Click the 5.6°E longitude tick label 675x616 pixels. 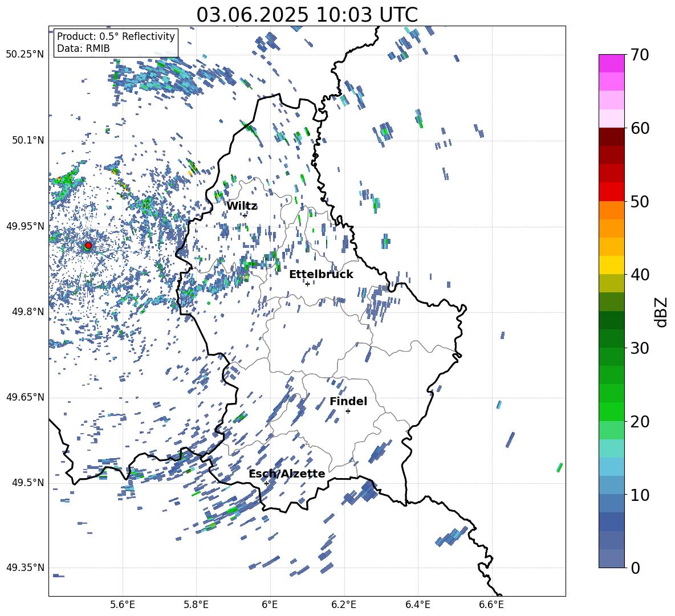click(x=123, y=605)
